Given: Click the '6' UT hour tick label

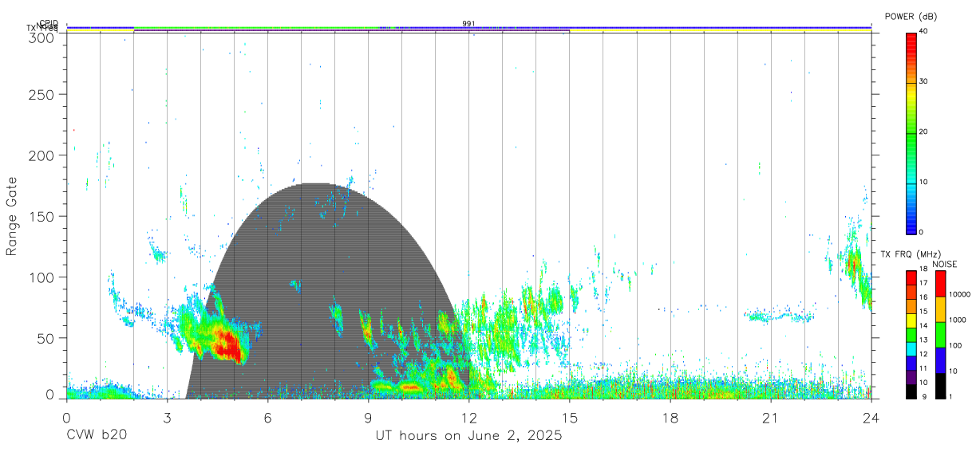Looking at the screenshot, I should pos(267,418).
